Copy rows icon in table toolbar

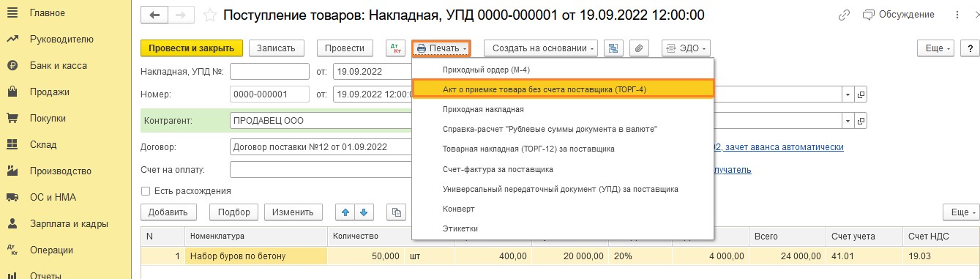pyautogui.click(x=396, y=212)
